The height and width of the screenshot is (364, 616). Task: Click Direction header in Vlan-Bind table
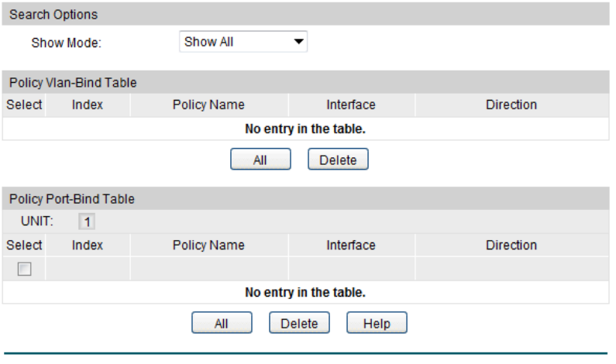click(511, 105)
